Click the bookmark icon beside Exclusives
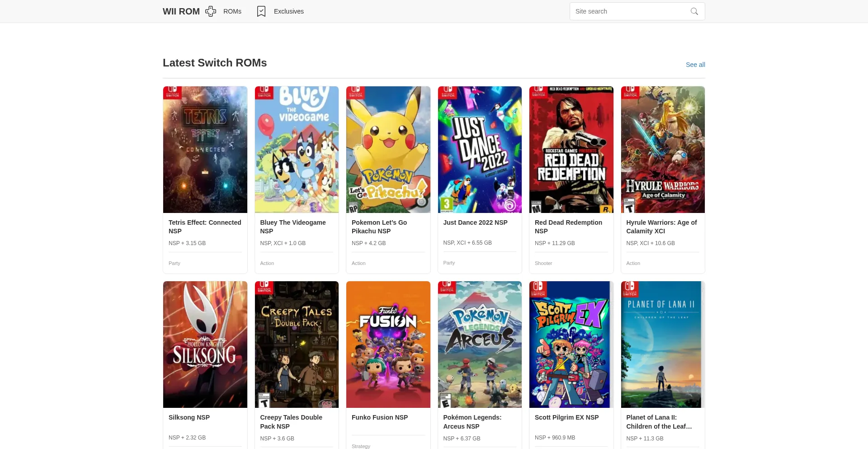 [x=261, y=11]
